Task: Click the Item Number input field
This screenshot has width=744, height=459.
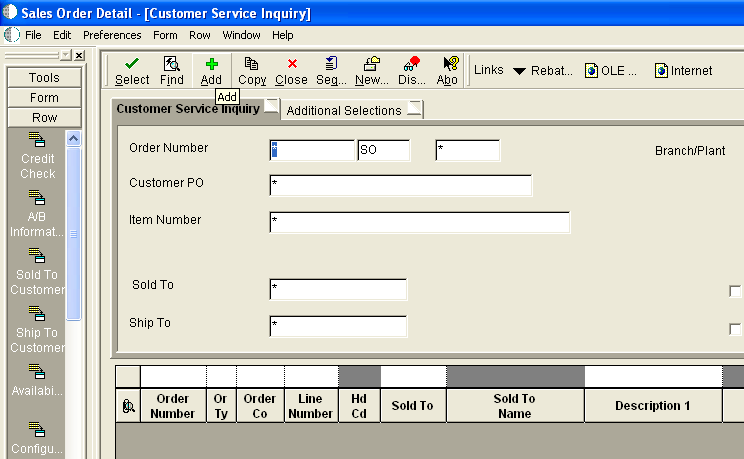Action: [x=419, y=222]
